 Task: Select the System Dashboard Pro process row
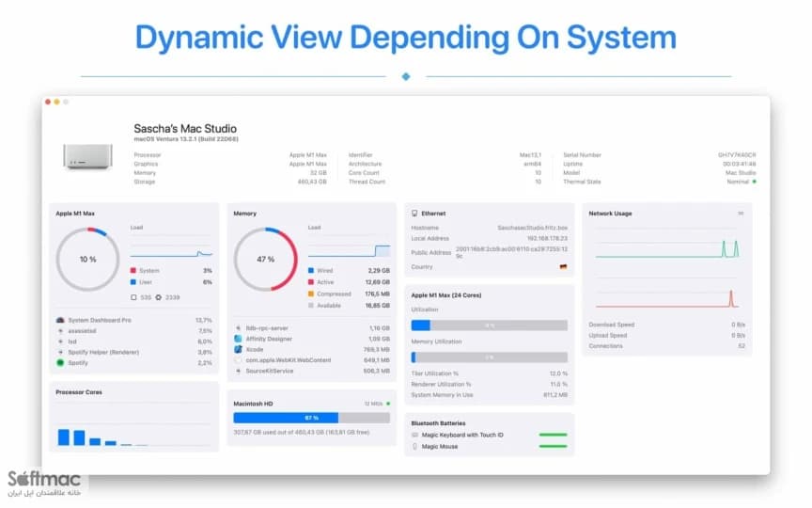[x=133, y=321]
